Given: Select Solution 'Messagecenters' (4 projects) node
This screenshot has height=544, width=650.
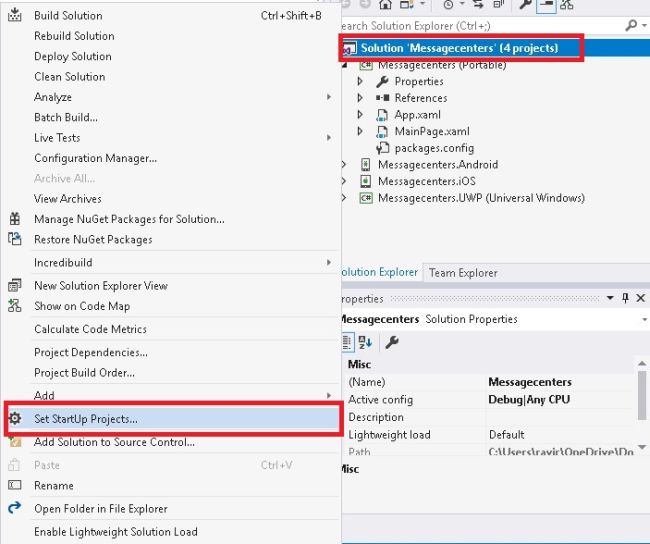Looking at the screenshot, I should (x=459, y=48).
